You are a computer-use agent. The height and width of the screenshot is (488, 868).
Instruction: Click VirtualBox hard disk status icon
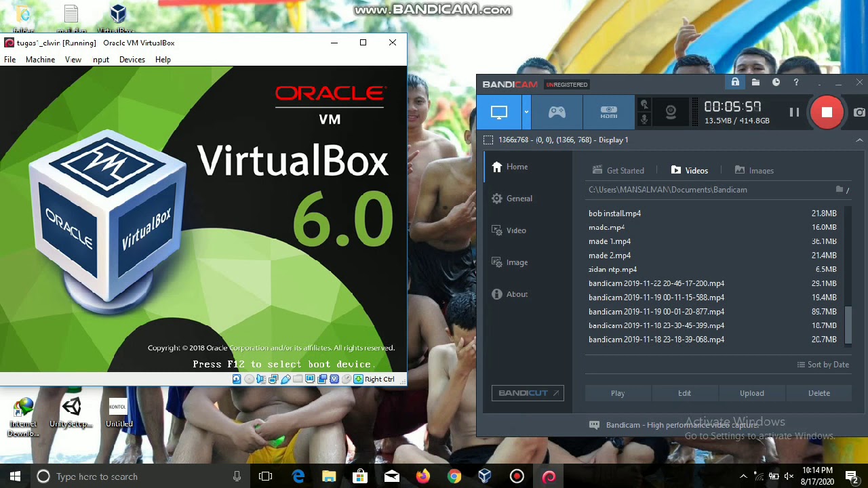[x=237, y=379]
